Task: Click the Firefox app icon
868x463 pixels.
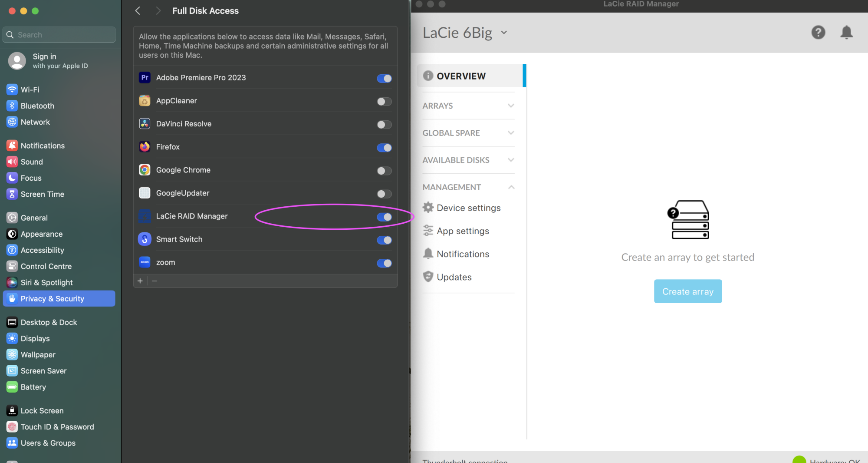Action: [145, 146]
